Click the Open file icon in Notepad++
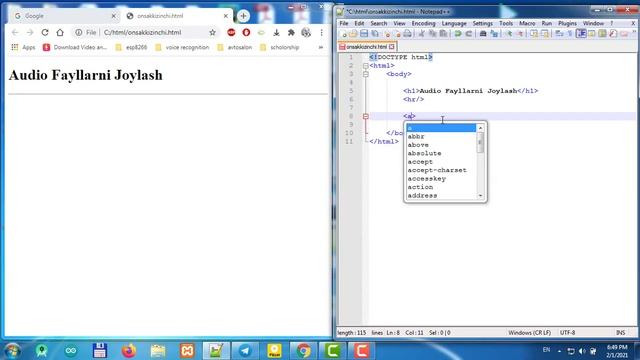The width and height of the screenshot is (640, 360). (x=353, y=34)
